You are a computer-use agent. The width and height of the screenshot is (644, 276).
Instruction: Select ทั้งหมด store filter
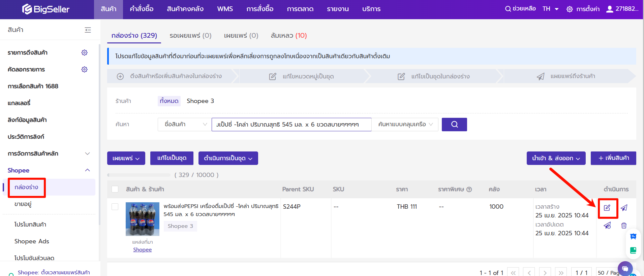click(169, 101)
